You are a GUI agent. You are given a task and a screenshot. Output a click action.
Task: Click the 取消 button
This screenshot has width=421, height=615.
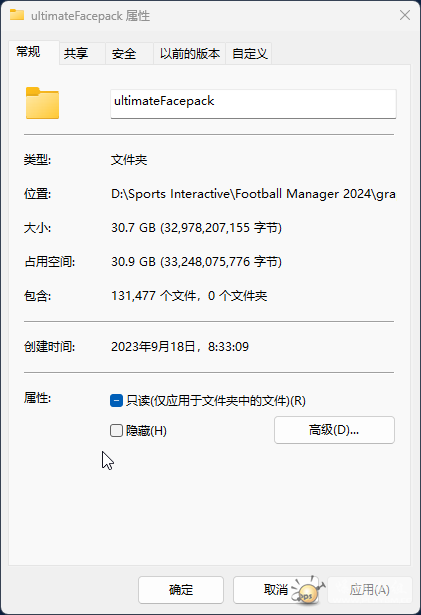[276, 590]
